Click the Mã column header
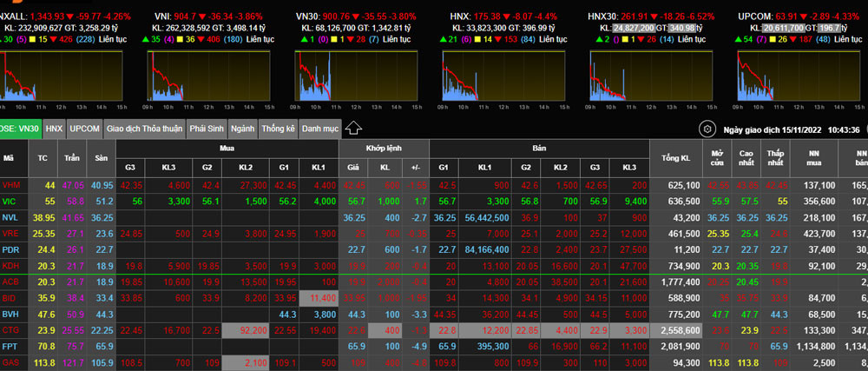 [9, 158]
